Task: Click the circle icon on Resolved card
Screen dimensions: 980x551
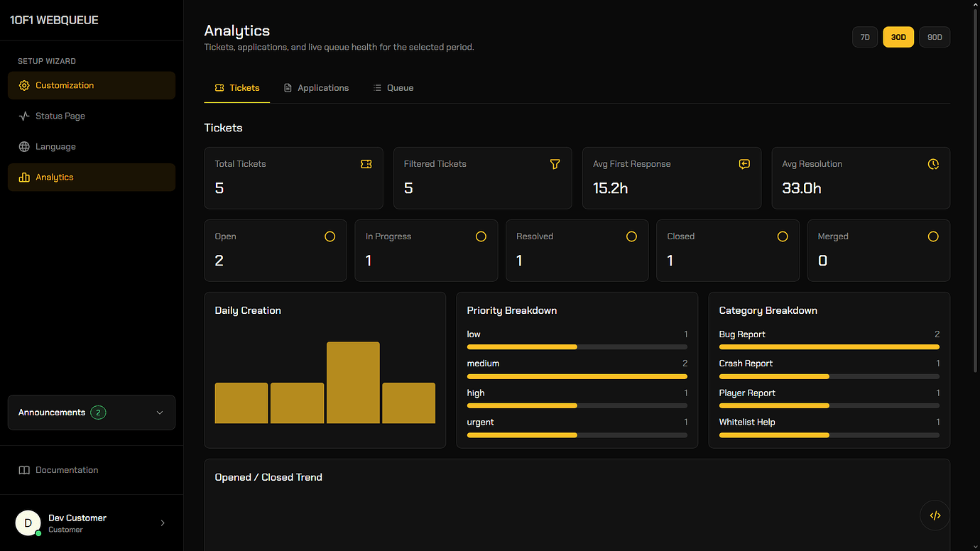Action: [631, 236]
